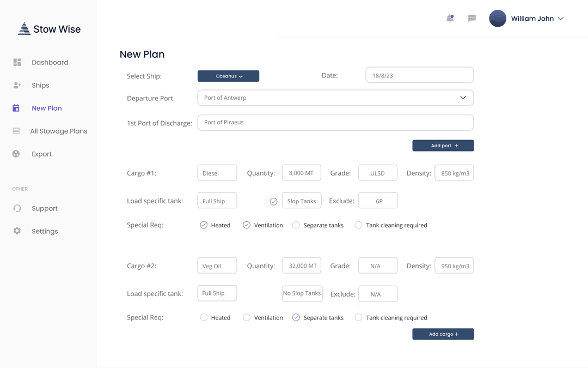Click the Export icon in the sidebar

16,154
